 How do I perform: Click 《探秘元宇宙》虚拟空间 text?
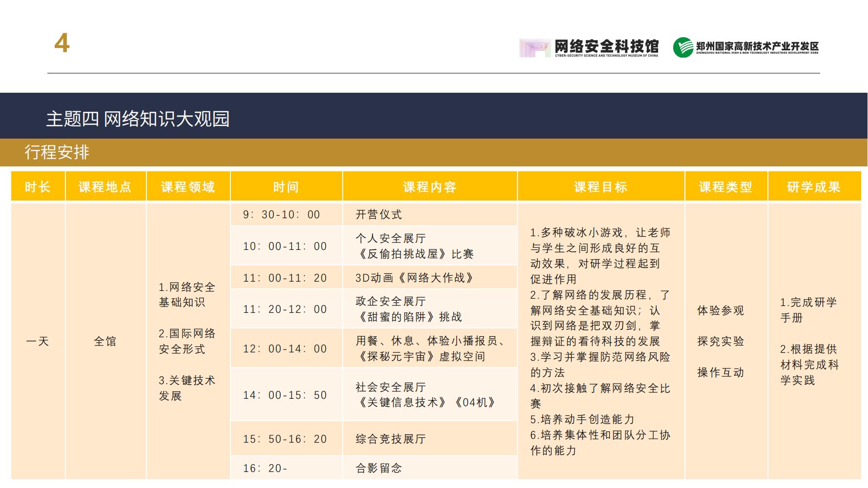tap(420, 356)
